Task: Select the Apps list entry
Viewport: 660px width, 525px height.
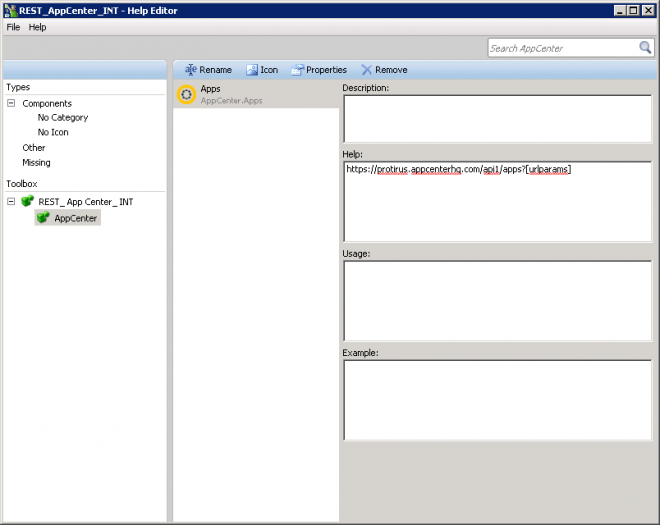Action: coord(256,95)
